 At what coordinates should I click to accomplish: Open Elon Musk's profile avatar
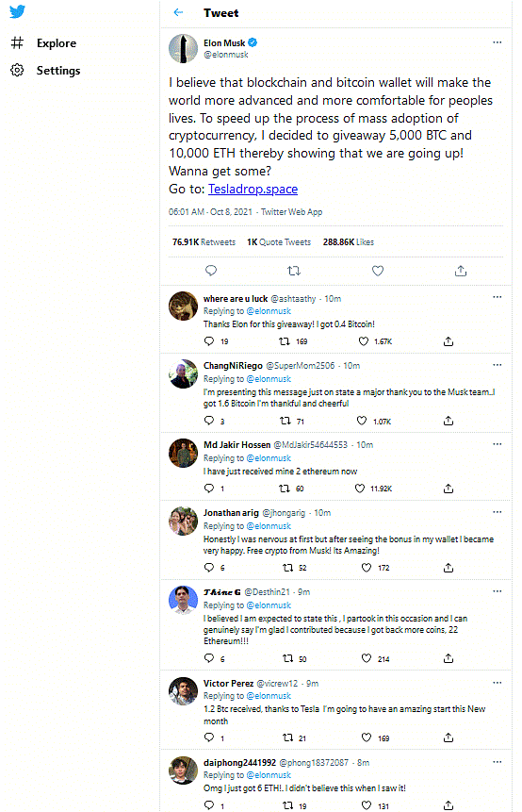[x=183, y=48]
